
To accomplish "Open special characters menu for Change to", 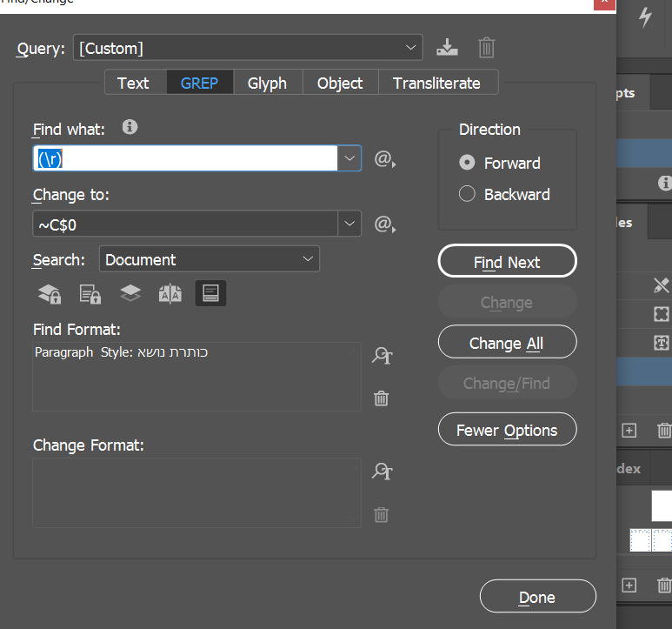I will (x=384, y=224).
